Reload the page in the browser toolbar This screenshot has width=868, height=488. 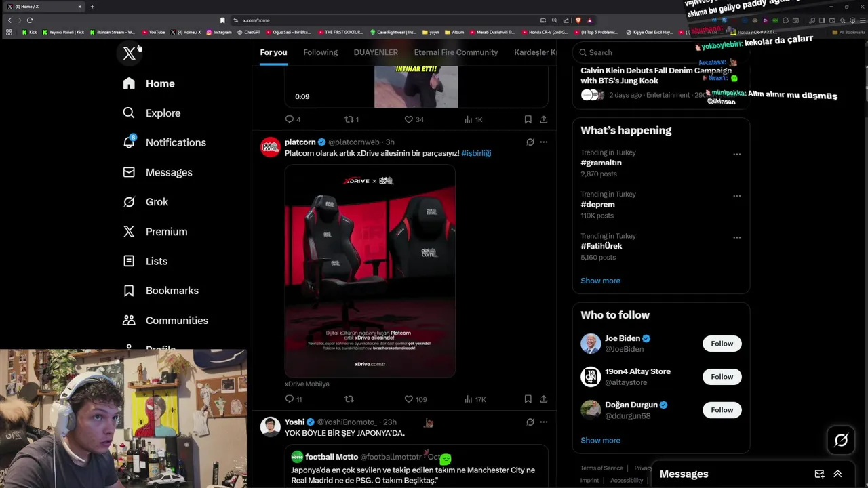point(30,20)
